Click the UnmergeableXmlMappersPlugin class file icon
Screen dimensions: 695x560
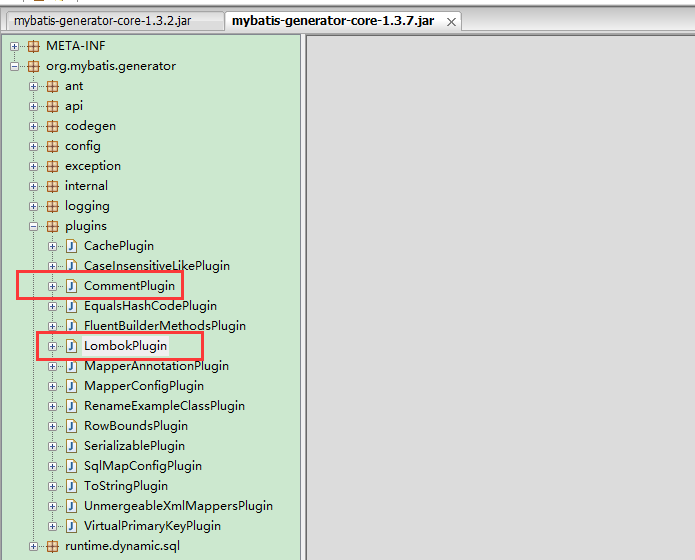click(71, 506)
